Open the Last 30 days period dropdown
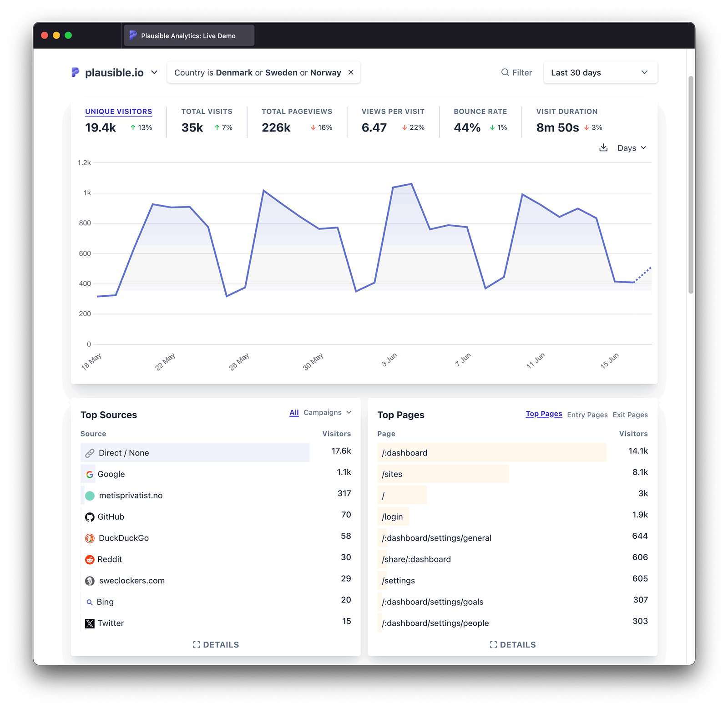Viewport: 728px width, 709px height. point(600,72)
